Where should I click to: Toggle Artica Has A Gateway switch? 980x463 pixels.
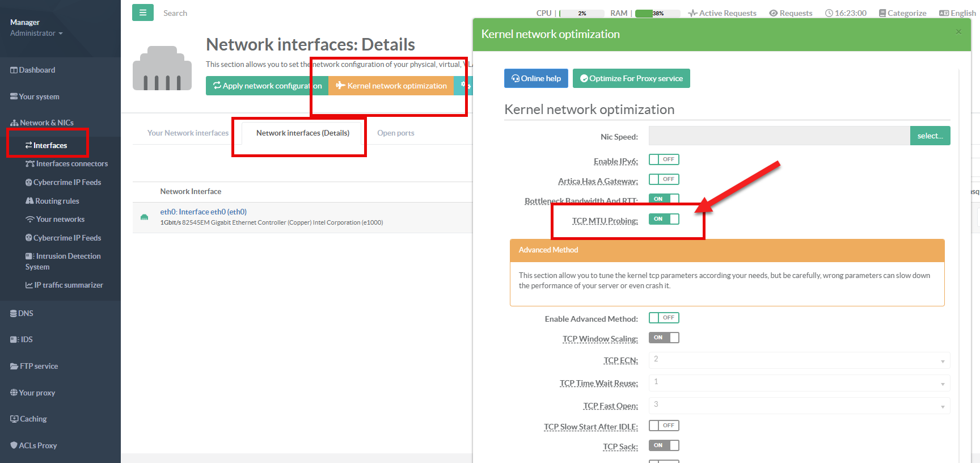(664, 179)
